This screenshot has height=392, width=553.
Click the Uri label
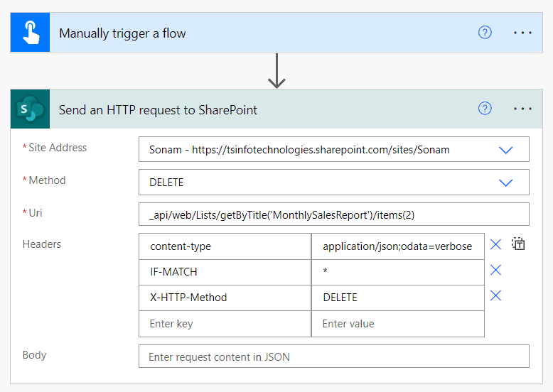[x=36, y=213]
